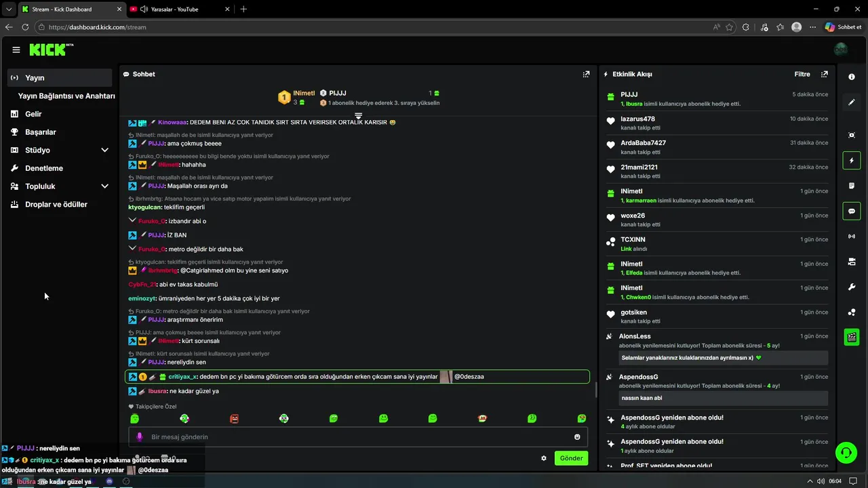This screenshot has height=488, width=868.
Task: Open the AlonsLess subscription renewal event
Action: click(717, 348)
